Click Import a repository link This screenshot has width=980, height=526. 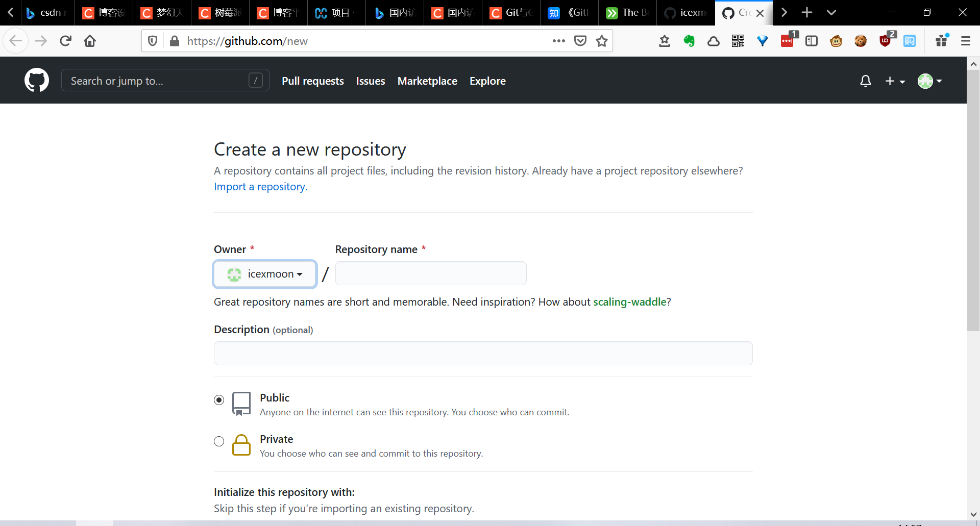point(260,187)
